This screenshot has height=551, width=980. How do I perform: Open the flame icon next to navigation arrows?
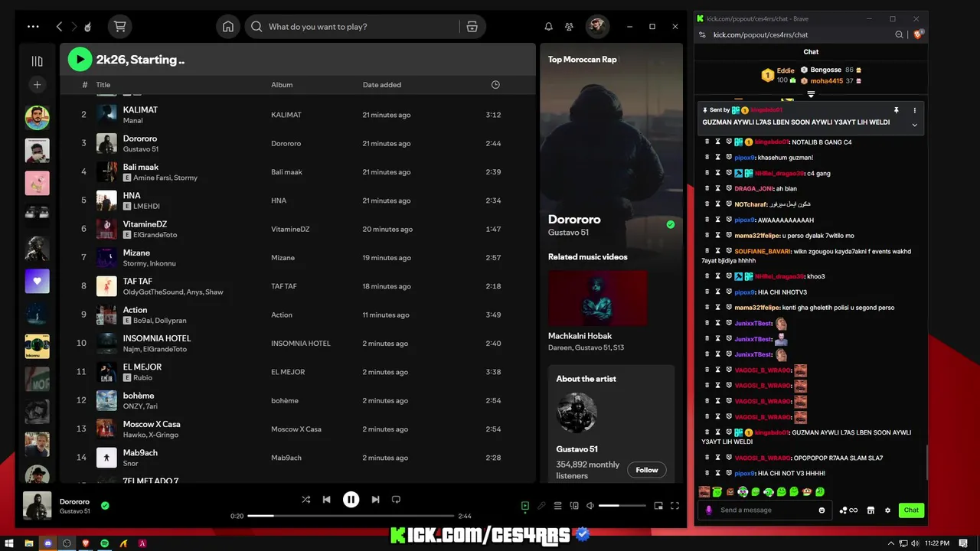(x=87, y=26)
